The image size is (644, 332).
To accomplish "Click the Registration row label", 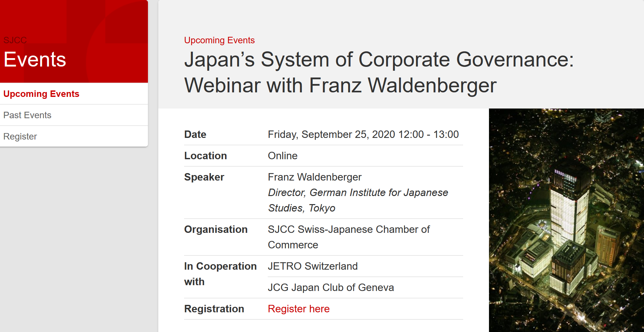I will [214, 309].
